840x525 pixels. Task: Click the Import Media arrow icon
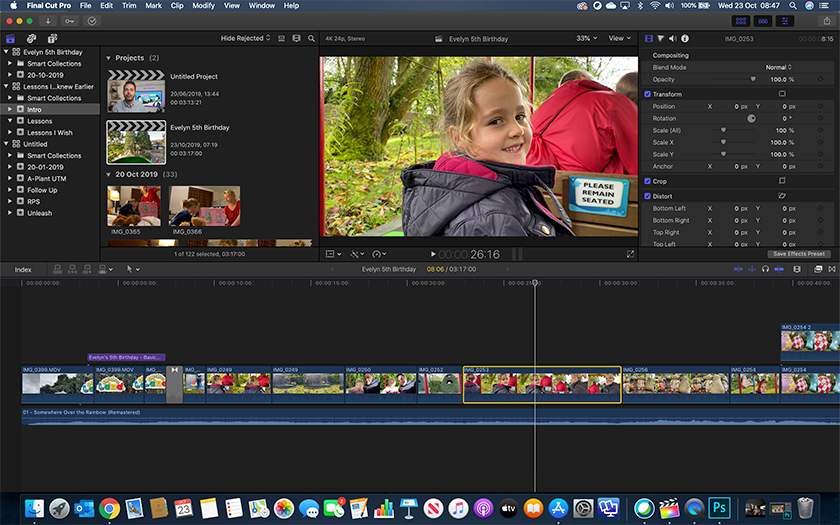click(x=49, y=20)
